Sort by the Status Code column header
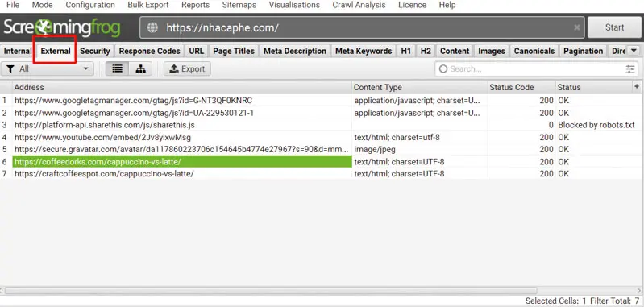Screen dimensions: 644x307 tap(521, 87)
